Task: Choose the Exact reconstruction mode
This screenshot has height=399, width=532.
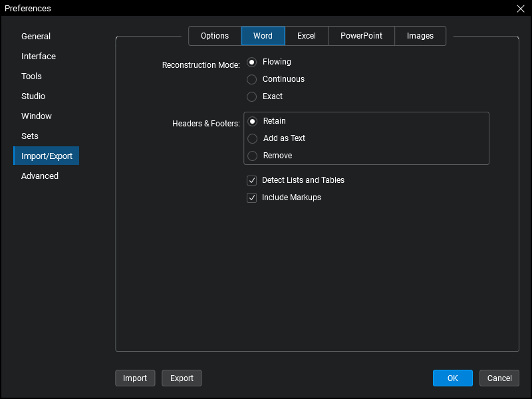Action: [252, 96]
